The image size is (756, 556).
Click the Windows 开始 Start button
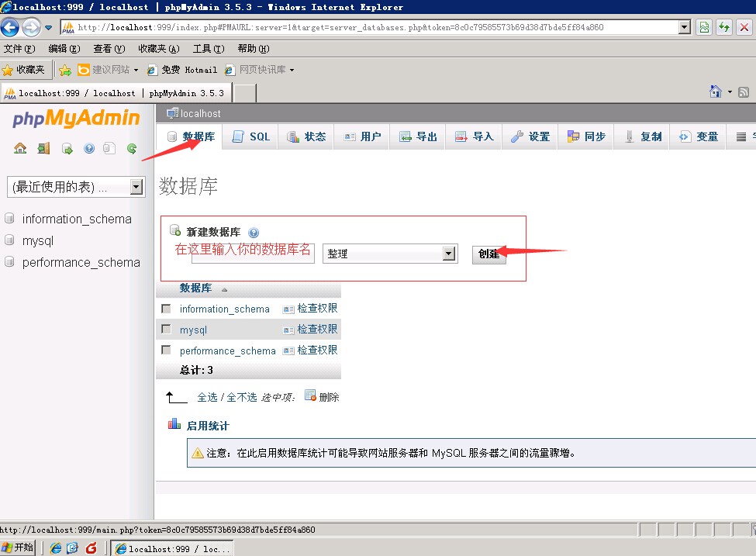pos(18,547)
